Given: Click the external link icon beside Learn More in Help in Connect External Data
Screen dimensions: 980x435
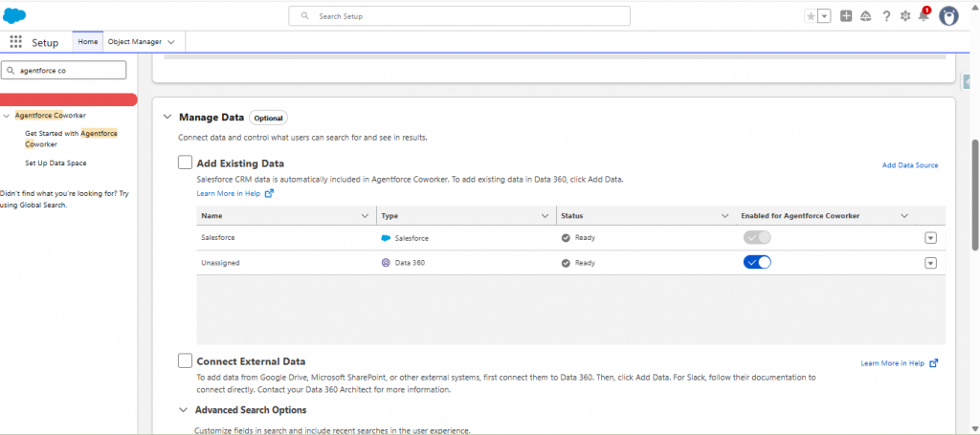Looking at the screenshot, I should [x=934, y=362].
